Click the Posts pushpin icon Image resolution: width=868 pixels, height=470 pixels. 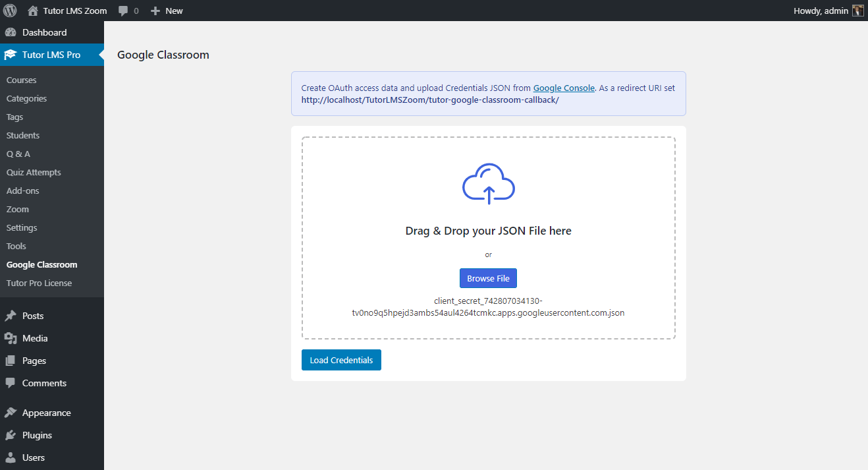coord(11,316)
